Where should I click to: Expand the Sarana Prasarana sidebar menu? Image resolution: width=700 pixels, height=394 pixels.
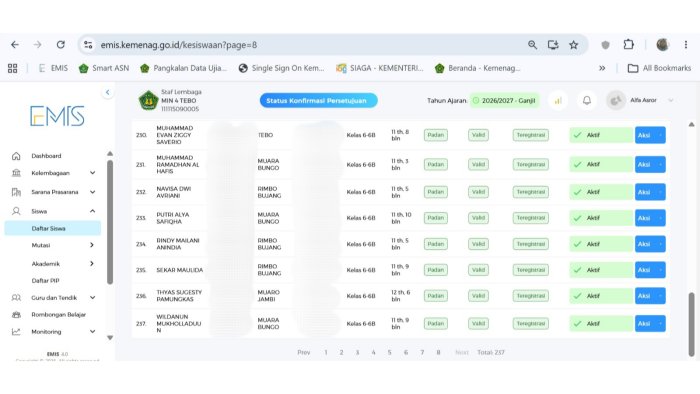click(54, 192)
